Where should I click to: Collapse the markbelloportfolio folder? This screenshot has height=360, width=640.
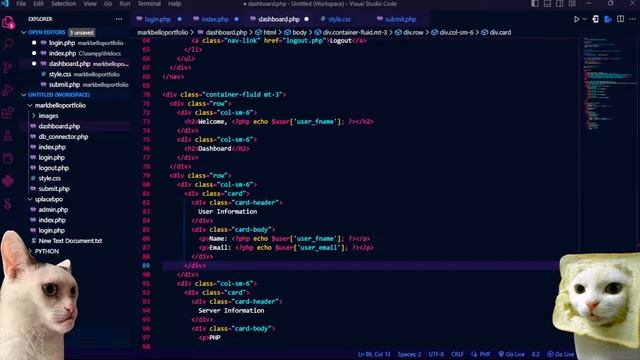point(30,105)
